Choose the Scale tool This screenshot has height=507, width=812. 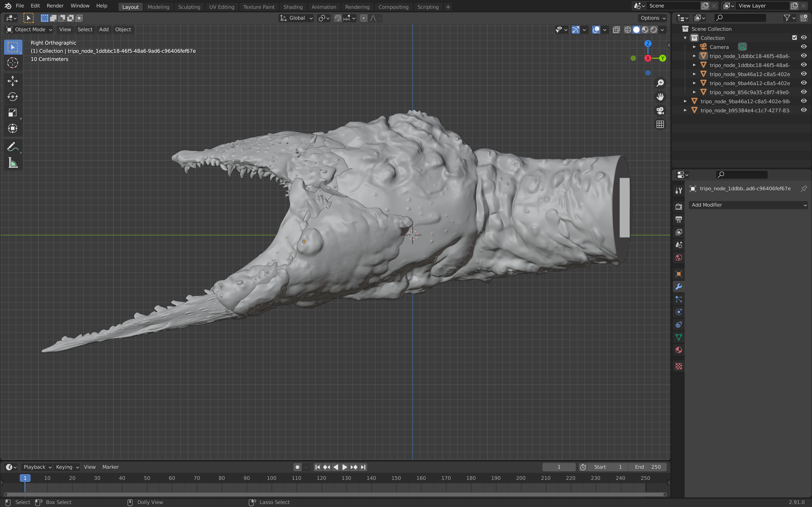point(12,113)
